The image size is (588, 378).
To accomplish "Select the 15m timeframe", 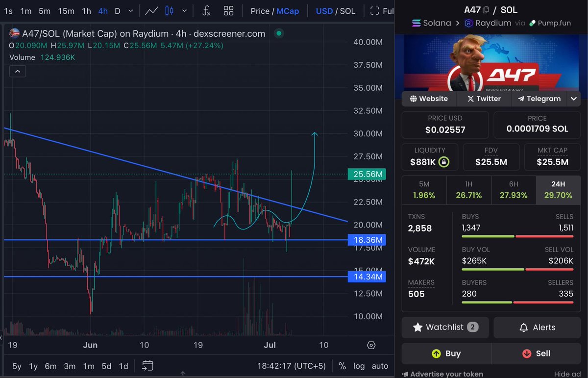I will pos(66,11).
